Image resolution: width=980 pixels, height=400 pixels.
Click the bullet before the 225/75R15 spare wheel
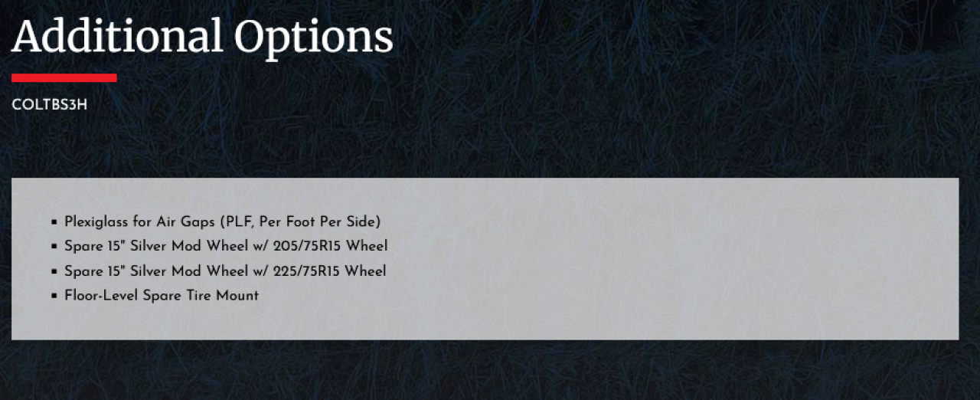tap(55, 271)
